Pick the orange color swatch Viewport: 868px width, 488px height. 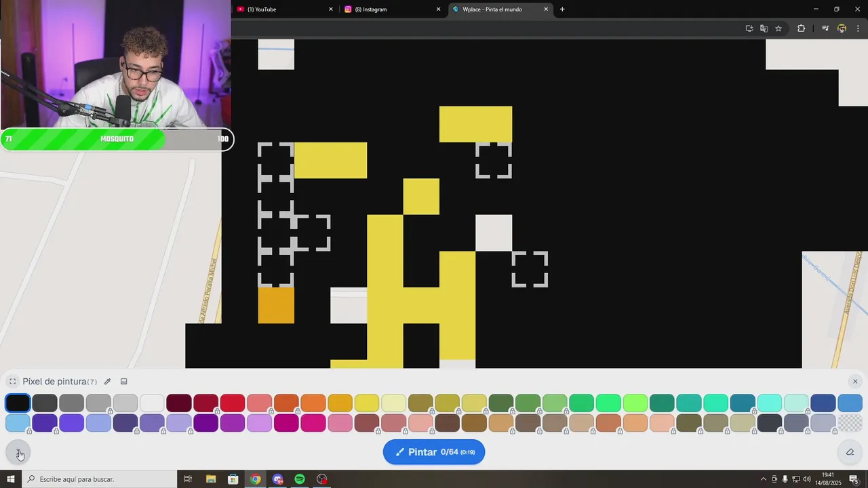point(313,403)
